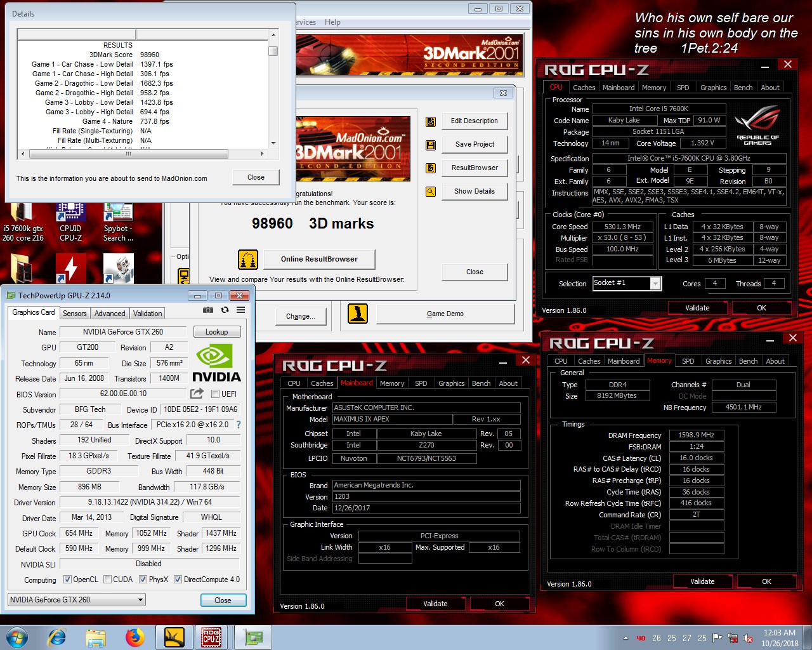
Task: Select Graphics tab in CPU-Z processor window
Action: (x=713, y=88)
